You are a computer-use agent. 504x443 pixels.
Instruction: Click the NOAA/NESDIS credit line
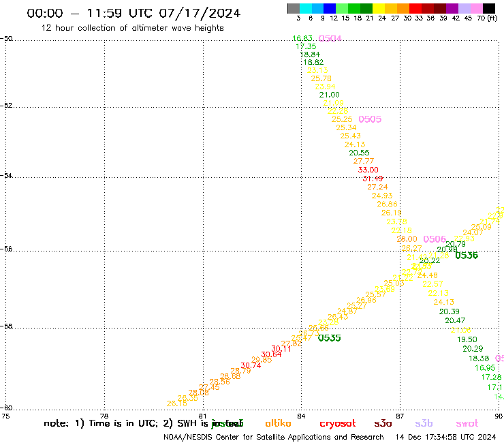tap(274, 437)
